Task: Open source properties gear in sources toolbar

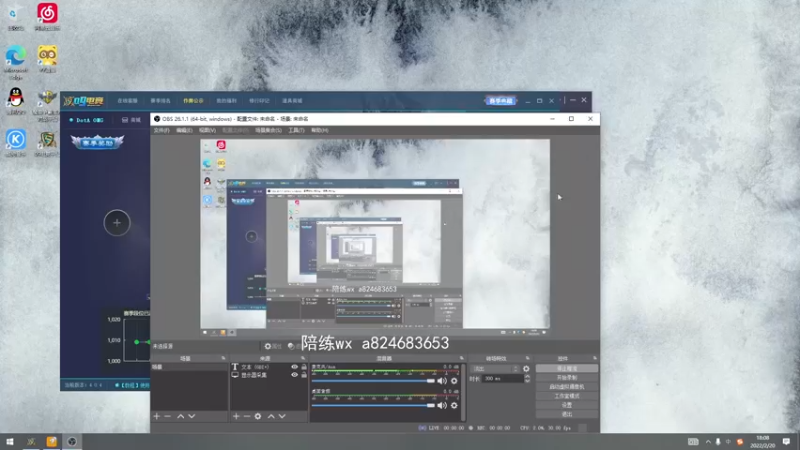Action: coord(258,416)
